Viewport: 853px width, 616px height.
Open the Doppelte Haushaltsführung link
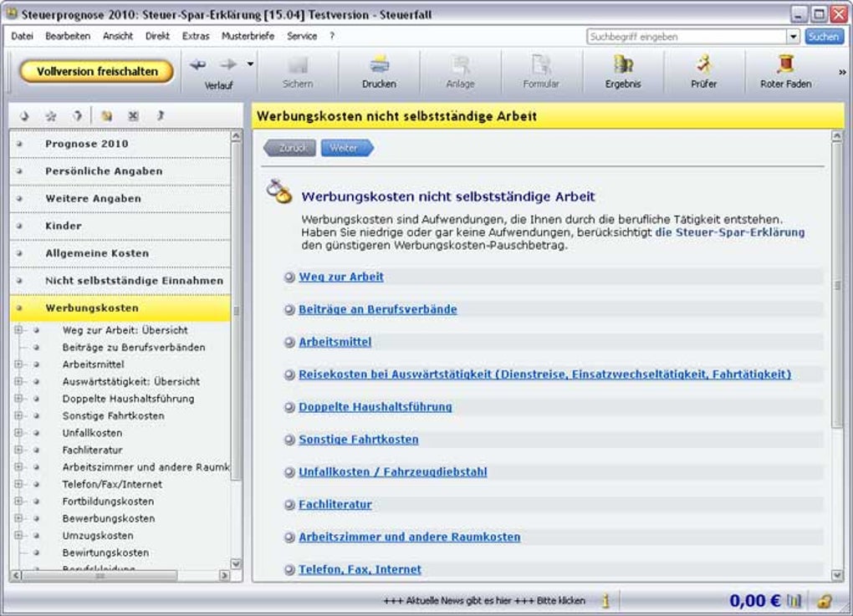[x=375, y=407]
